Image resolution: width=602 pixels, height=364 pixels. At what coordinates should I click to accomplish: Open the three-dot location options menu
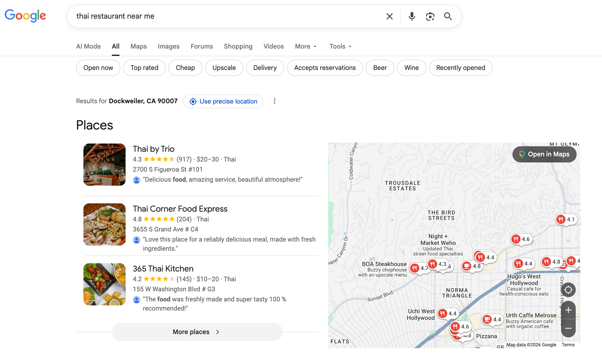[x=274, y=101]
